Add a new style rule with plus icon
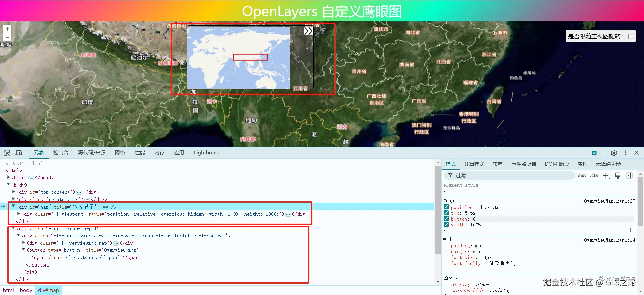The image size is (644, 295). (x=606, y=176)
